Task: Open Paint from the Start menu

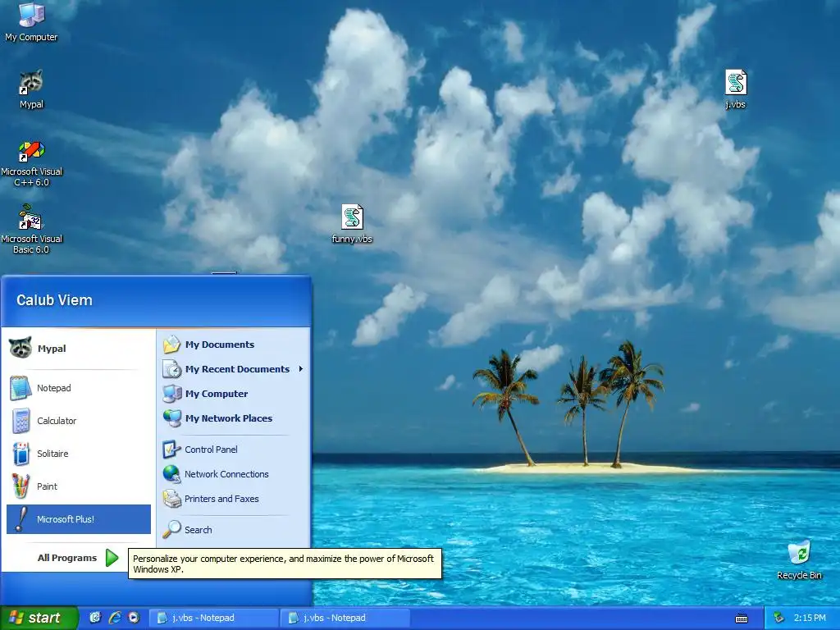Action: [78, 486]
